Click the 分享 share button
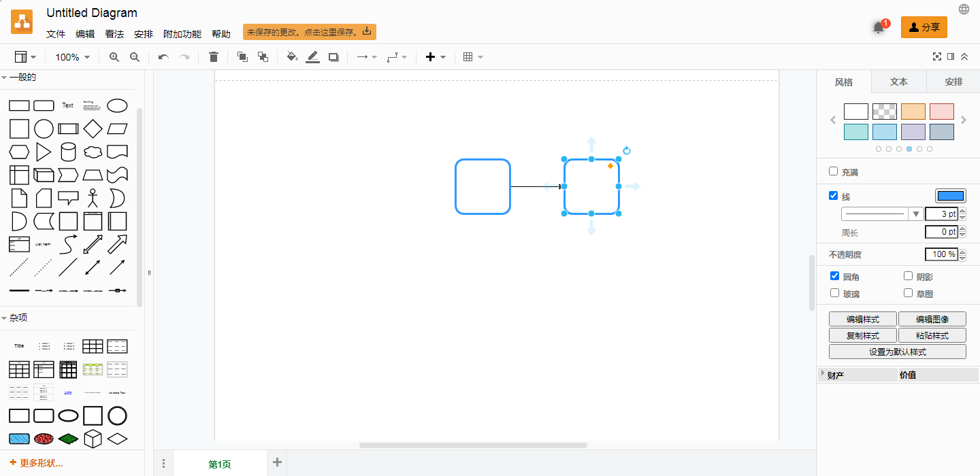Image resolution: width=980 pixels, height=476 pixels. coord(924,27)
